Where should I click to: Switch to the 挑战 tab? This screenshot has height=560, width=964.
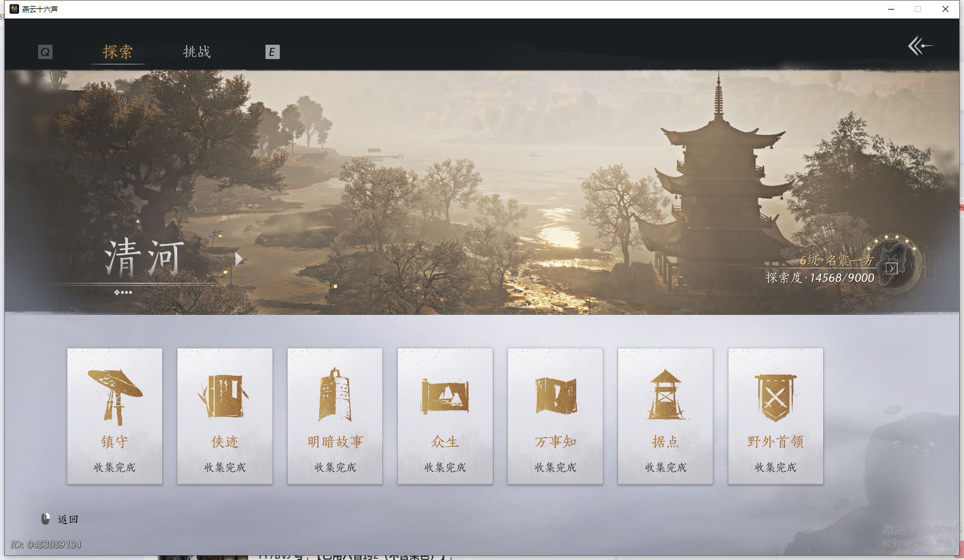pyautogui.click(x=196, y=52)
